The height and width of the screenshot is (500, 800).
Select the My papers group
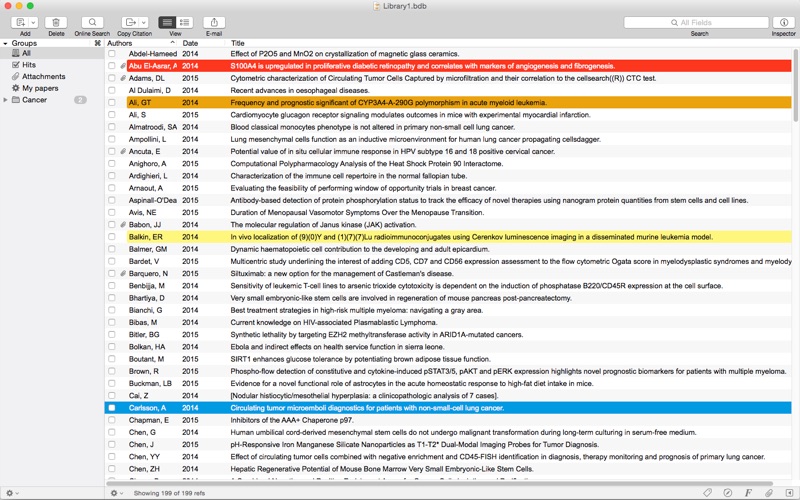[x=40, y=88]
